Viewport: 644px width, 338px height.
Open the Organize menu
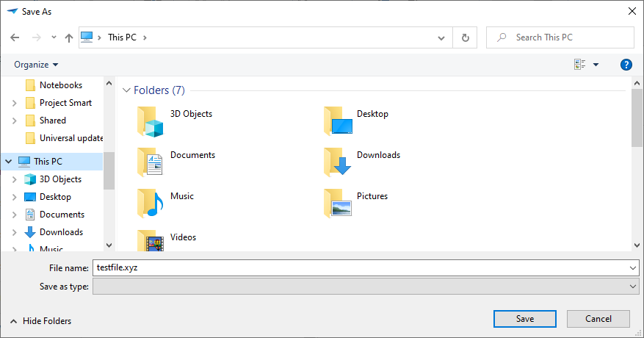point(36,65)
